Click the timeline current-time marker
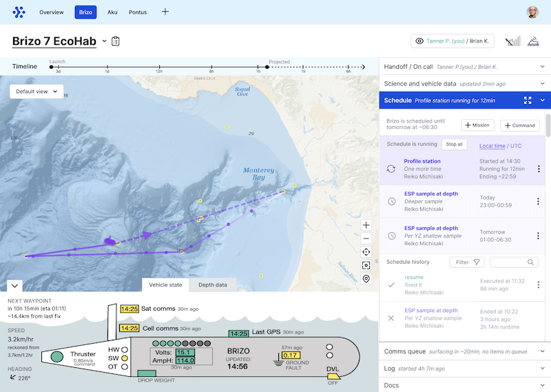Image resolution: width=551 pixels, height=392 pixels. [x=267, y=67]
